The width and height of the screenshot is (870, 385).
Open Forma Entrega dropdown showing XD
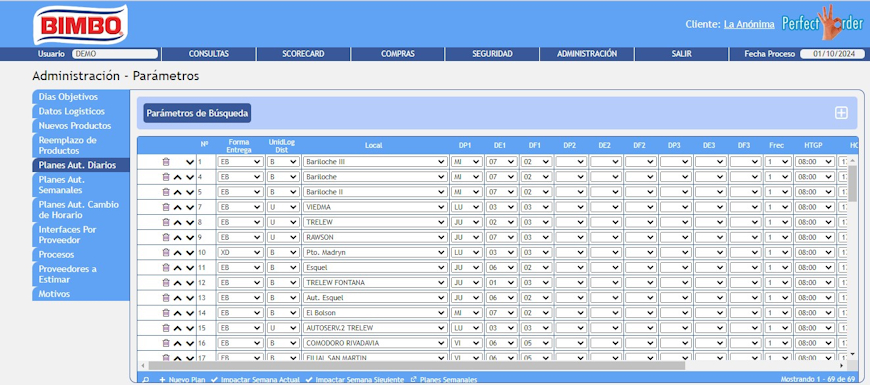pyautogui.click(x=240, y=252)
